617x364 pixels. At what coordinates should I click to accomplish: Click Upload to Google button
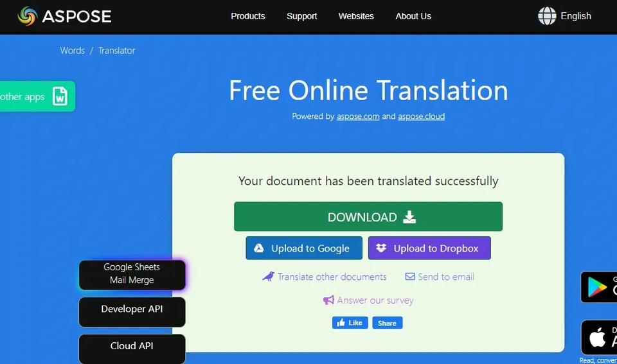coord(304,248)
